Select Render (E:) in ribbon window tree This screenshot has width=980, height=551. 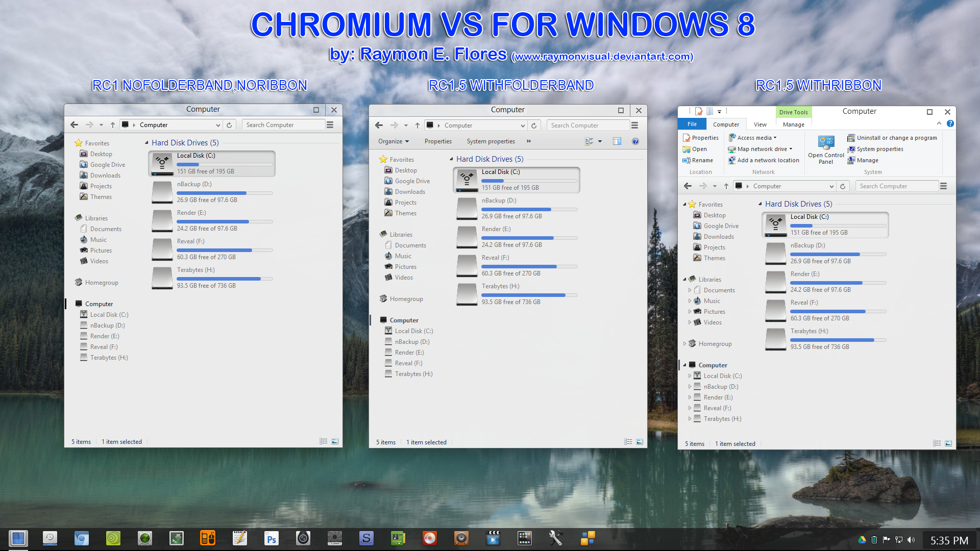tap(713, 397)
